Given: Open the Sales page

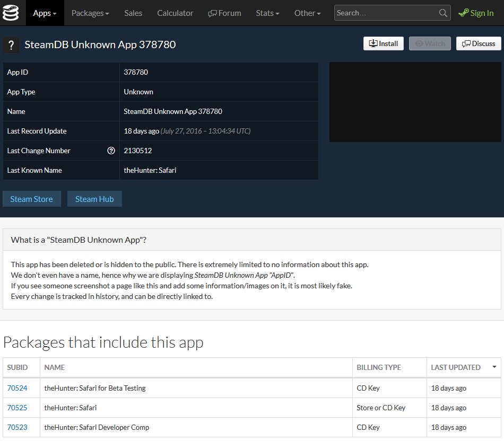Looking at the screenshot, I should [x=133, y=13].
